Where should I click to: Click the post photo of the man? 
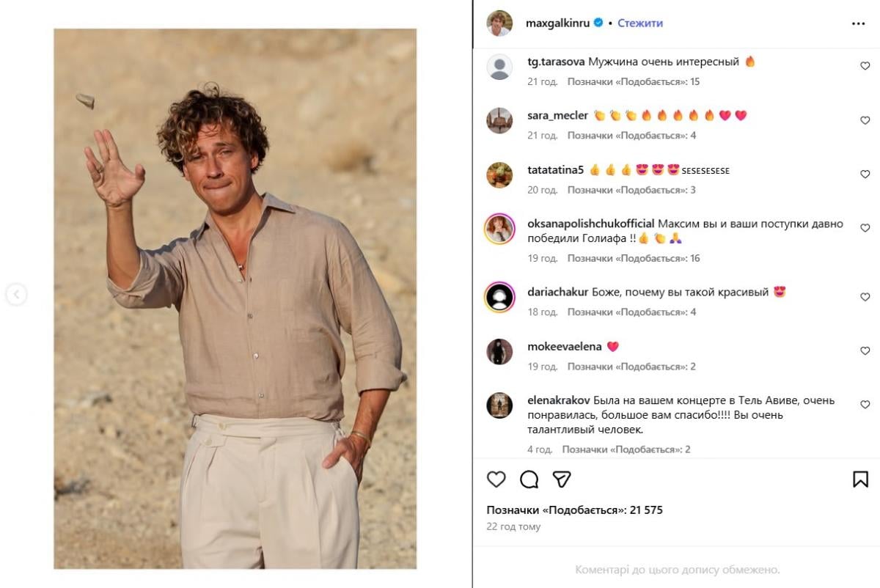point(235,299)
